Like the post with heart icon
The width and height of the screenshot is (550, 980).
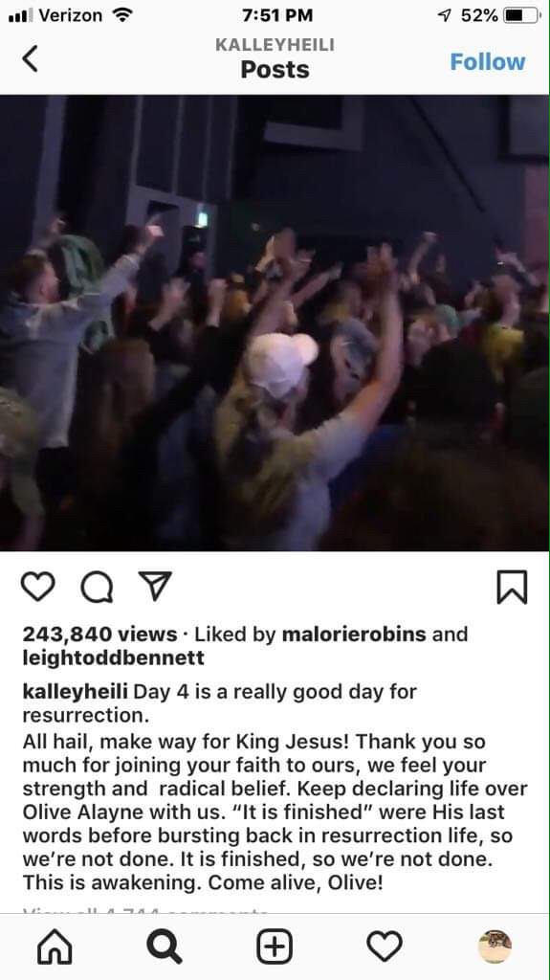point(38,587)
